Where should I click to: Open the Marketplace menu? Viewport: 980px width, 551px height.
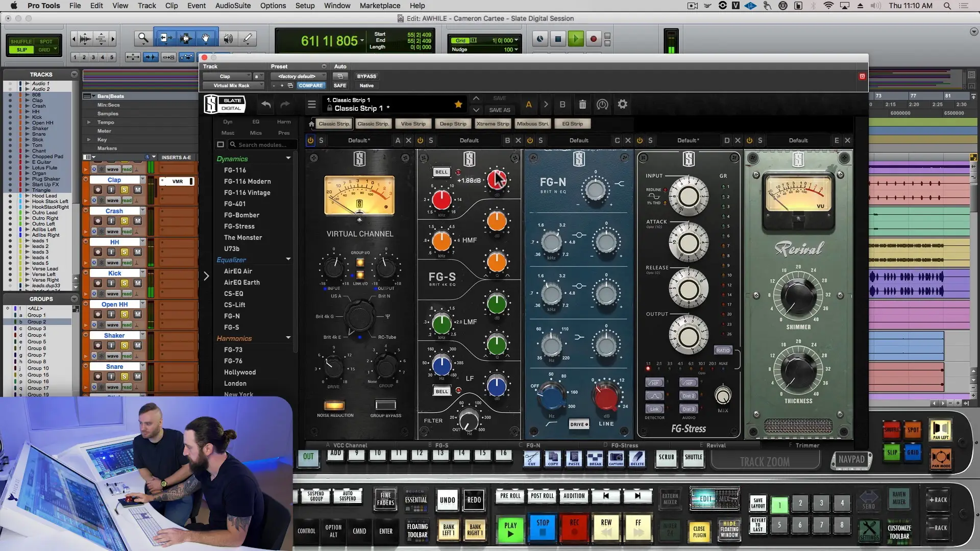380,6
